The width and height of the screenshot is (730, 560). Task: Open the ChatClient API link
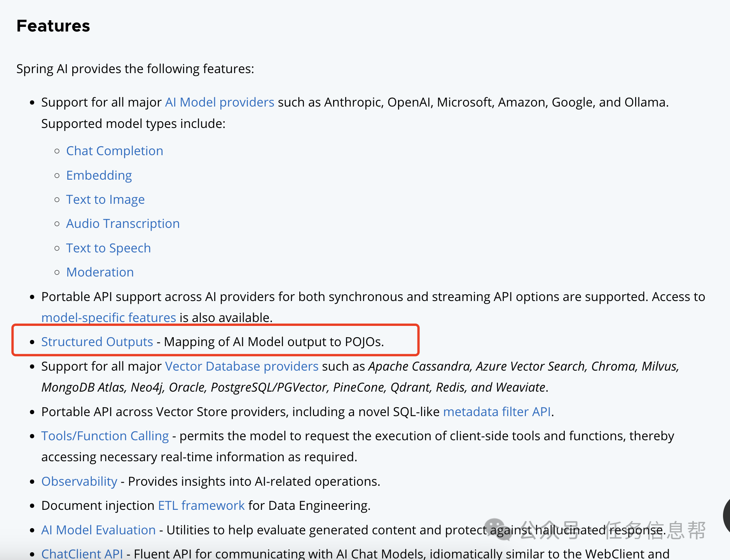(x=82, y=554)
